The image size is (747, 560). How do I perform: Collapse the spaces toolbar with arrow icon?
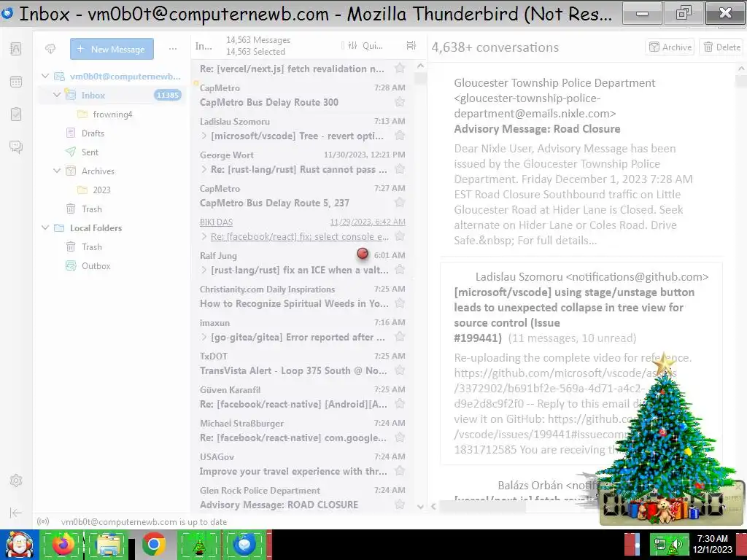(16, 513)
